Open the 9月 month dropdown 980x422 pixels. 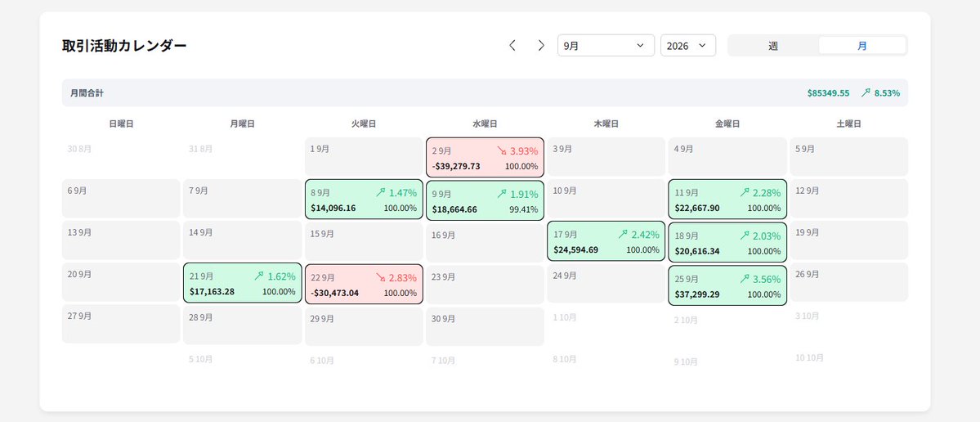(606, 46)
